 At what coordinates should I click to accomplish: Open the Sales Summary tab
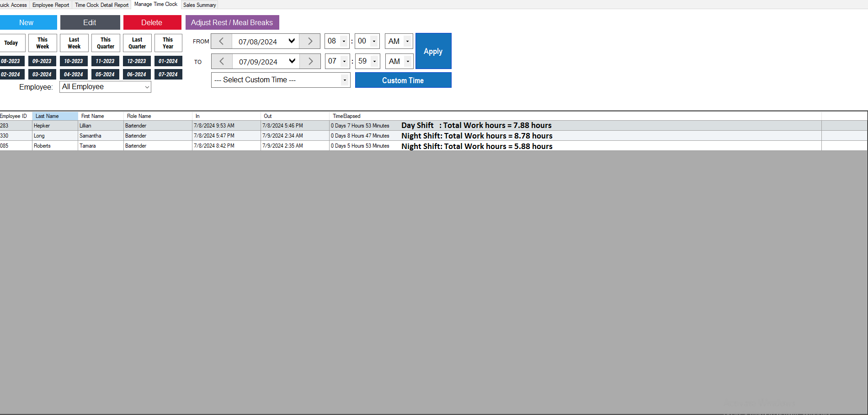pos(199,5)
